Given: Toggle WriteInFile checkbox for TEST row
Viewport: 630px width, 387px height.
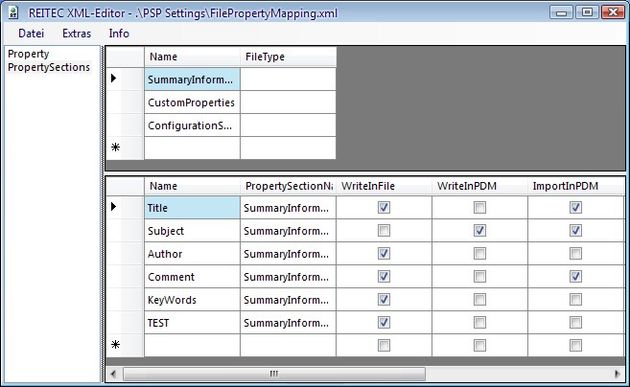Looking at the screenshot, I should [384, 322].
